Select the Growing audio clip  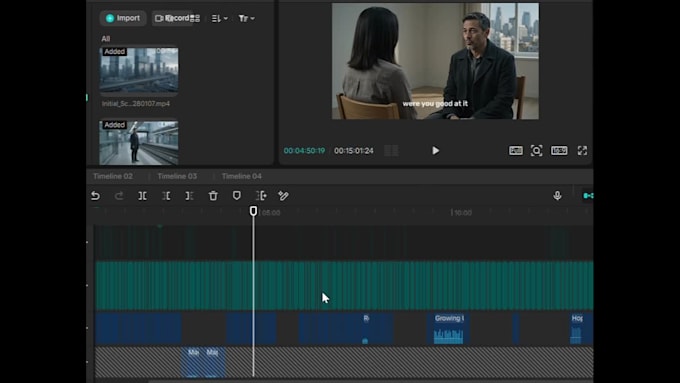click(x=448, y=328)
